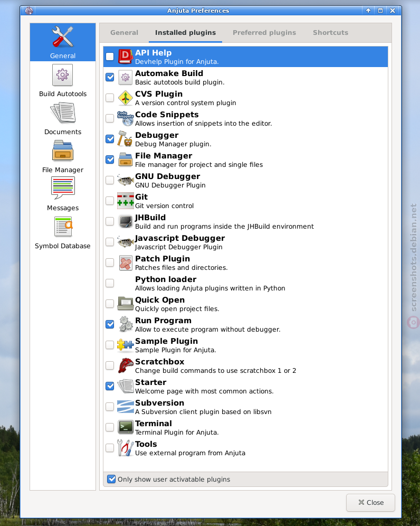420x526 pixels.
Task: Enable the Code Snippets checkbox
Action: (110, 118)
